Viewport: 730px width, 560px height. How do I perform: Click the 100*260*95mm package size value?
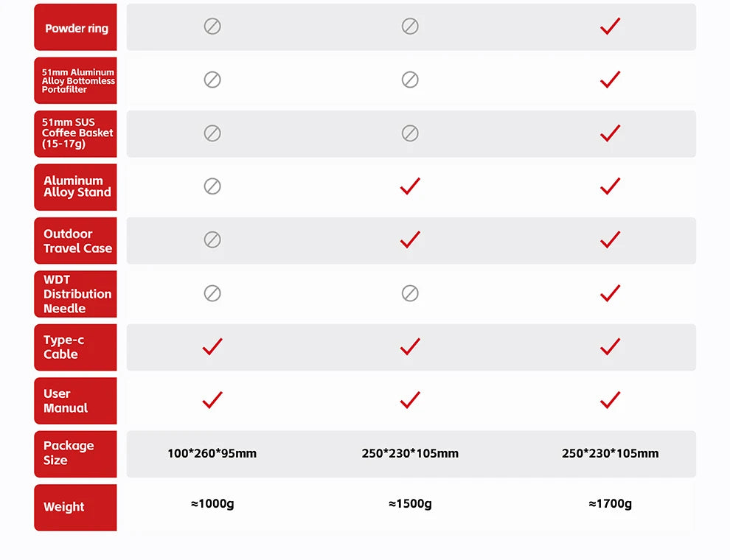coord(212,453)
